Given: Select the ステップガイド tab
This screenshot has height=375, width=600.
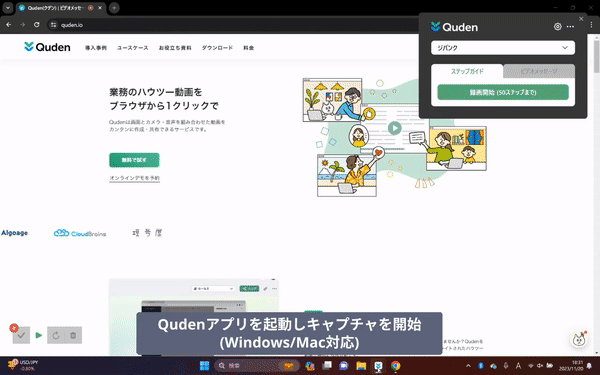Looking at the screenshot, I should point(467,71).
